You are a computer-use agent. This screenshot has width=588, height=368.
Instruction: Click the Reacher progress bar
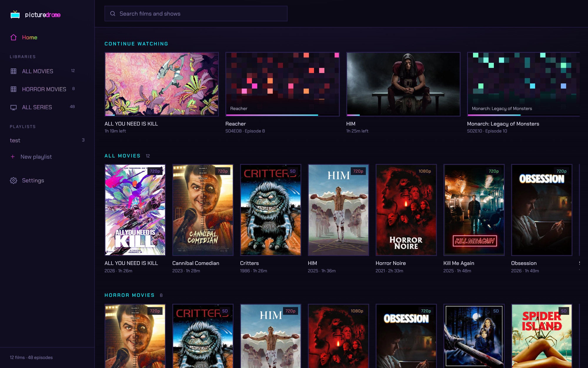coord(282,115)
